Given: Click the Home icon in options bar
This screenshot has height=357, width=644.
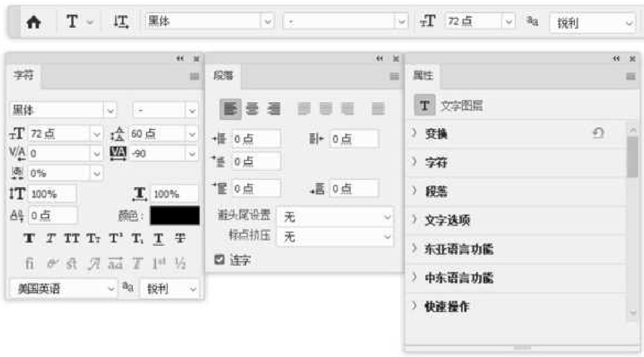Looking at the screenshot, I should coord(34,23).
